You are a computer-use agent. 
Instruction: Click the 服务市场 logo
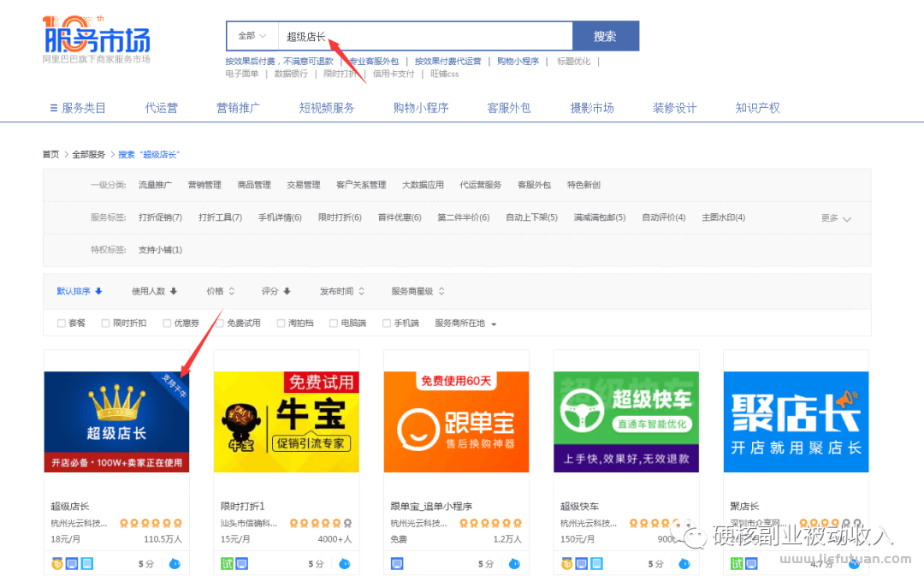(x=97, y=39)
